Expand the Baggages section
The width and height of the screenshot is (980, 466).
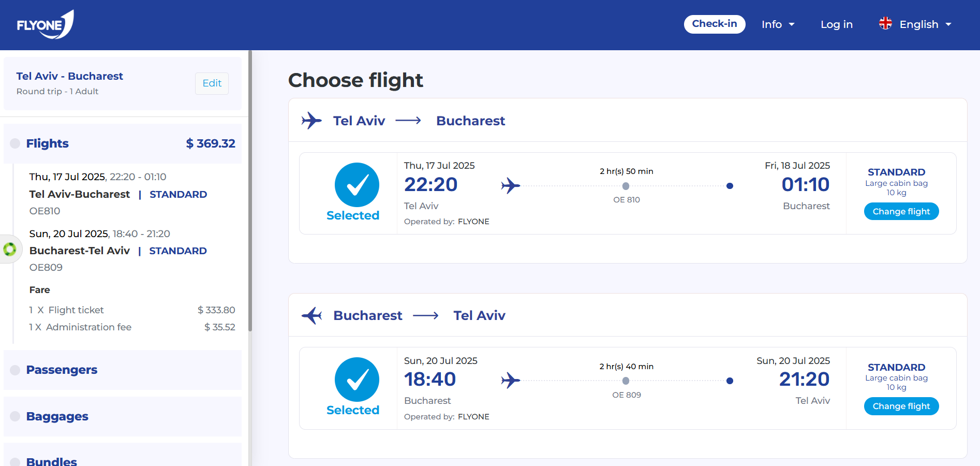pyautogui.click(x=57, y=416)
